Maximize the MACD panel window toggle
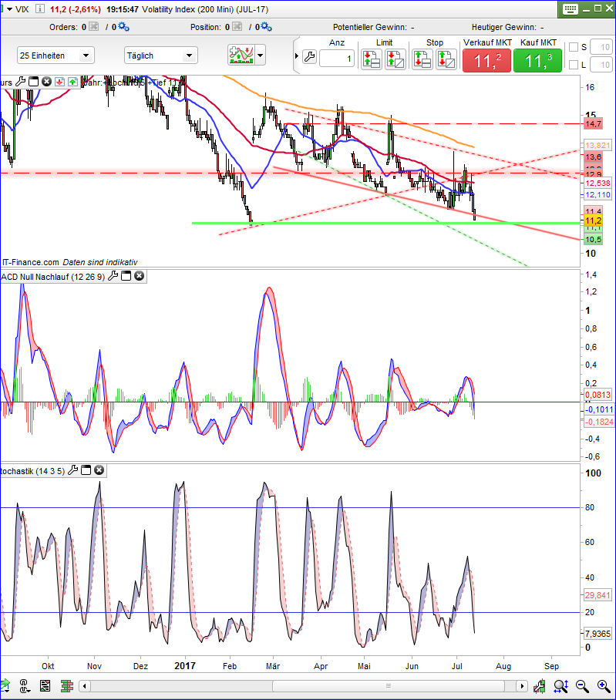 pyautogui.click(x=126, y=276)
